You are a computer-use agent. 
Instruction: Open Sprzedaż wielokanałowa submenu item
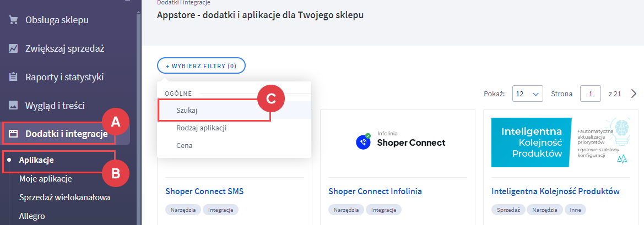64,197
